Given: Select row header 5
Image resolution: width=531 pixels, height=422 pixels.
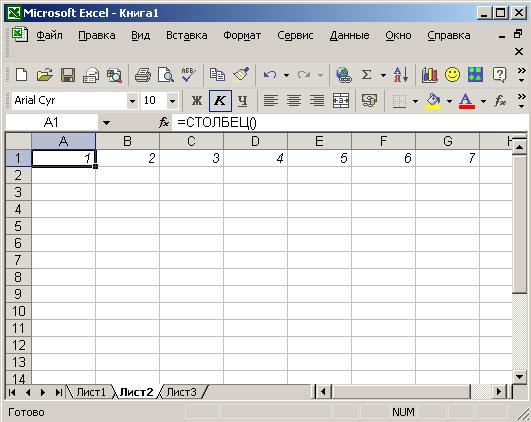Looking at the screenshot, I should [x=18, y=226].
